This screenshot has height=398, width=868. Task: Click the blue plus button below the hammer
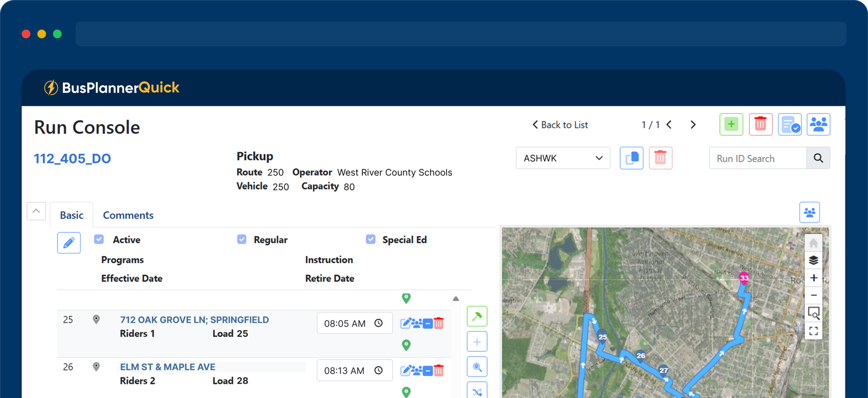click(477, 342)
